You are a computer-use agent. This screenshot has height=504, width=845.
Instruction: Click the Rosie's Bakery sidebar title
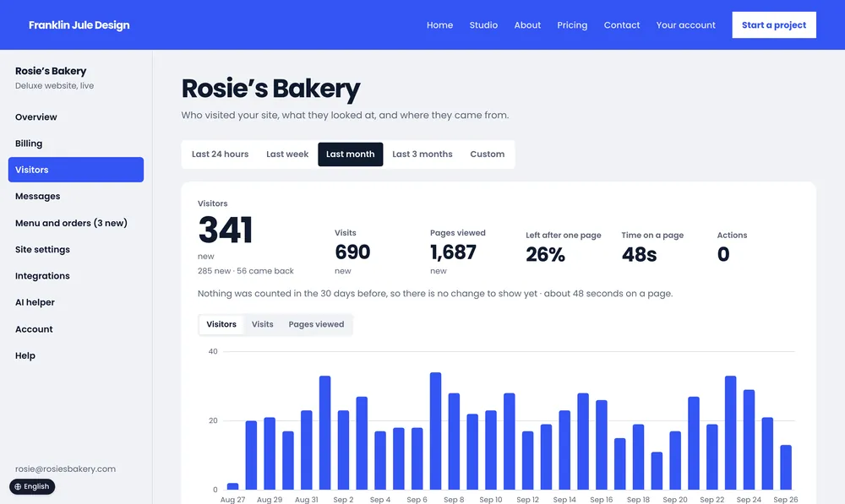pyautogui.click(x=51, y=71)
